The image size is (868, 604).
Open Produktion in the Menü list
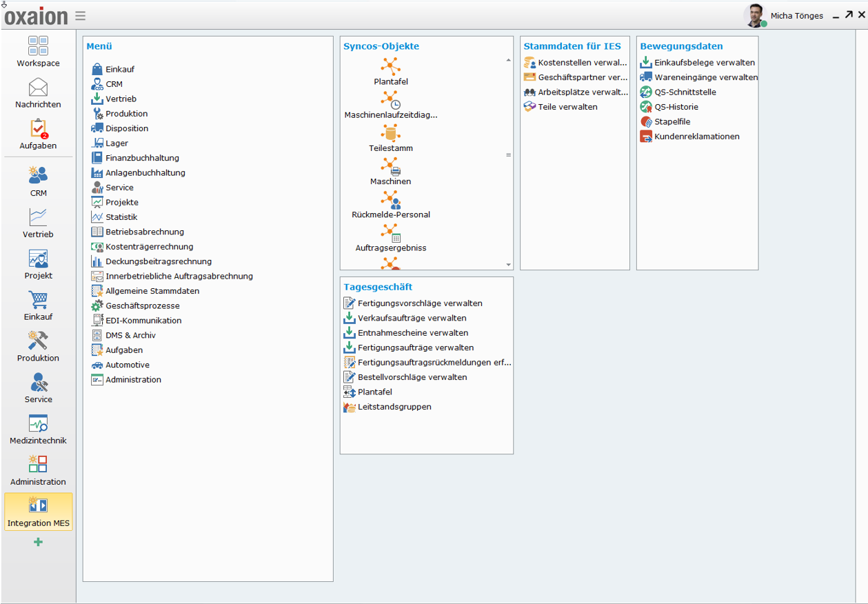(x=119, y=114)
